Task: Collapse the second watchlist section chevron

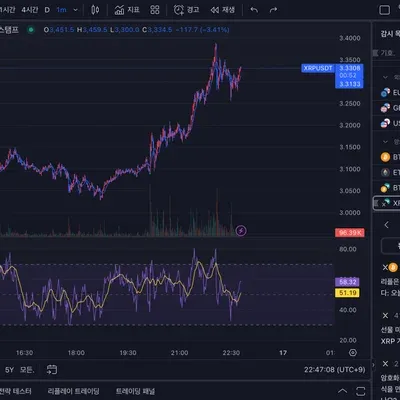Action: click(385, 142)
